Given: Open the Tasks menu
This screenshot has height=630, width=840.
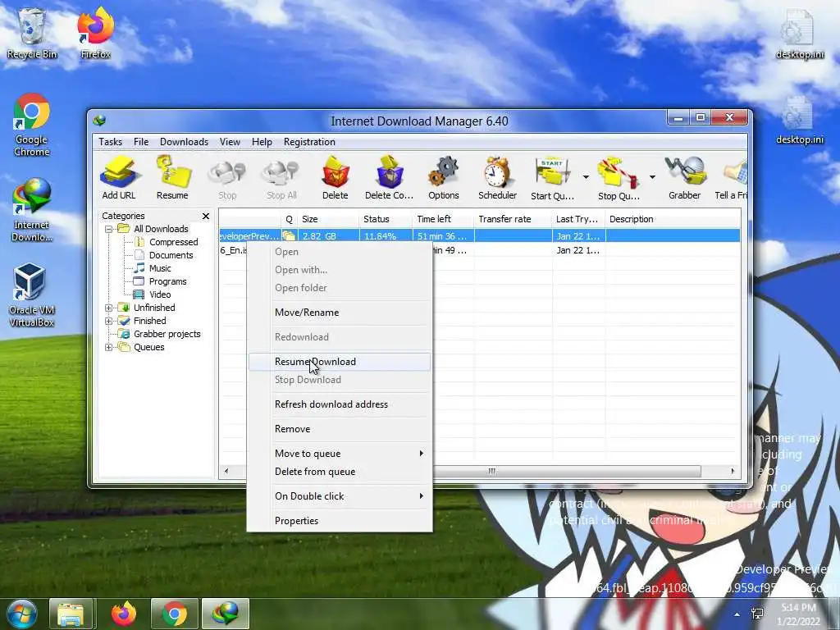Looking at the screenshot, I should 111,142.
